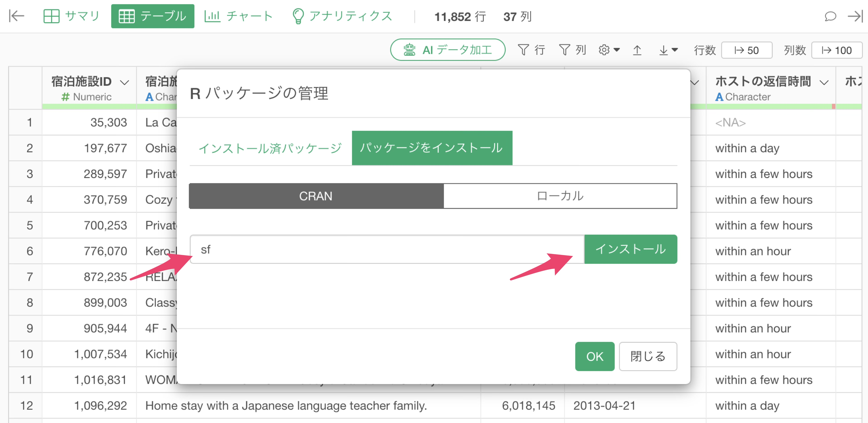Click the upload arrow icon in toolbar

pos(637,50)
